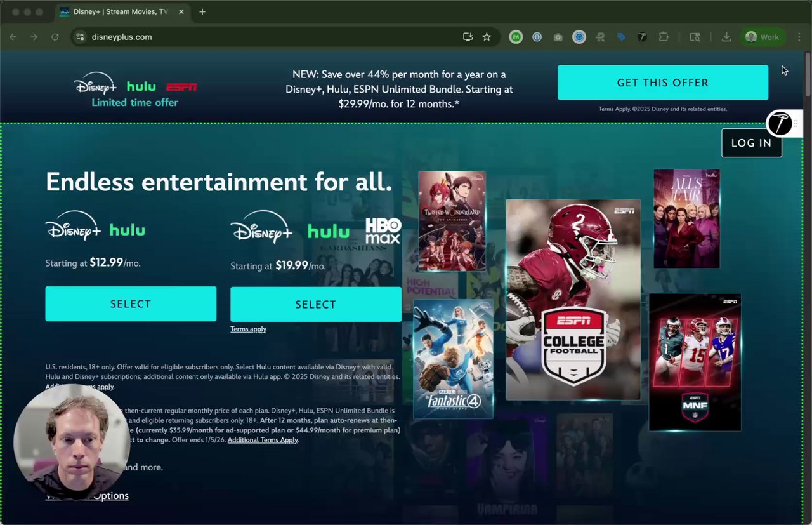
Task: Click the 'Terms Apply. ©2025 Disney' banner note
Action: 663,109
